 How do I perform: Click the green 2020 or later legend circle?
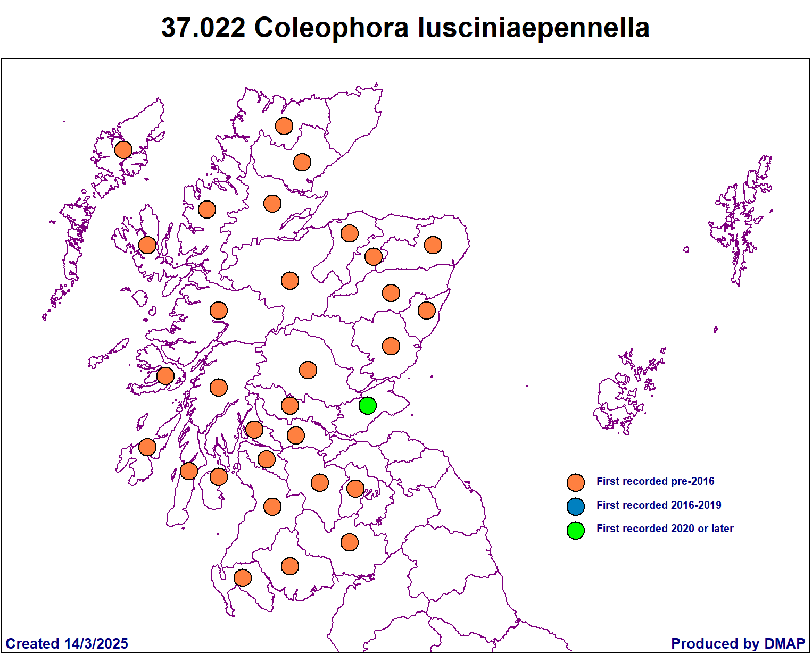click(576, 530)
